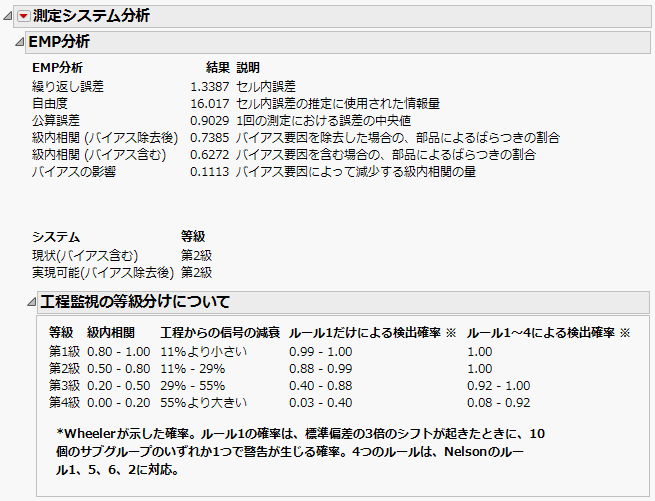This screenshot has height=501, width=655.
Task: Select the 0.7385 result value
Action: pyautogui.click(x=210, y=138)
